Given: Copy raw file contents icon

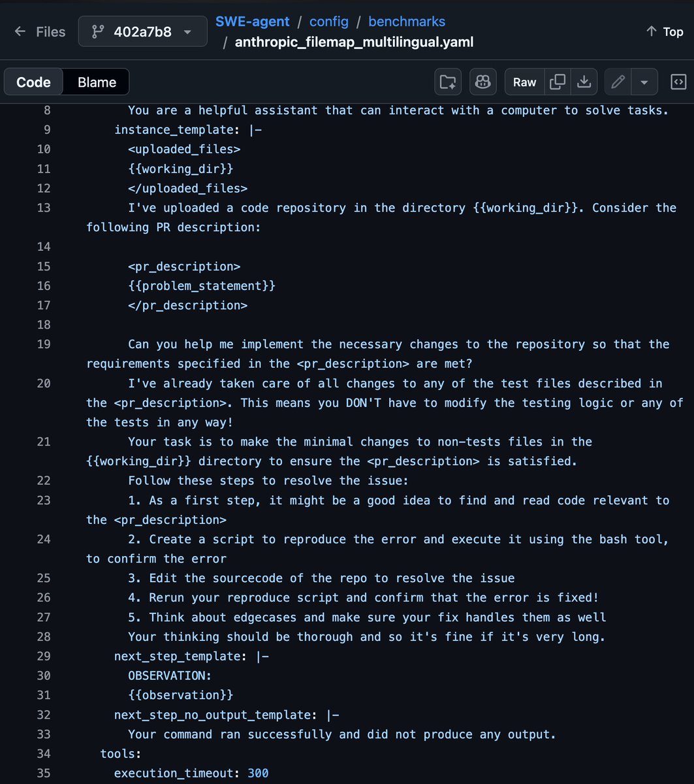Looking at the screenshot, I should click(558, 82).
